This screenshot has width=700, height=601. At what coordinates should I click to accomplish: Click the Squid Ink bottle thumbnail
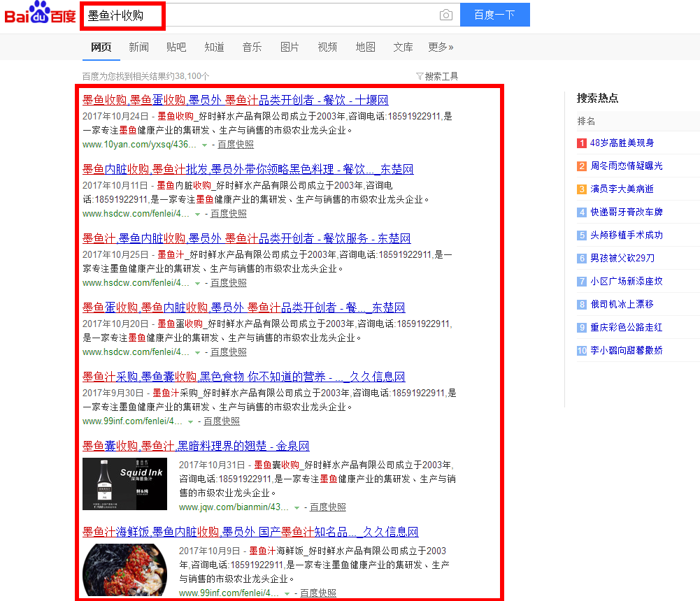pos(124,484)
